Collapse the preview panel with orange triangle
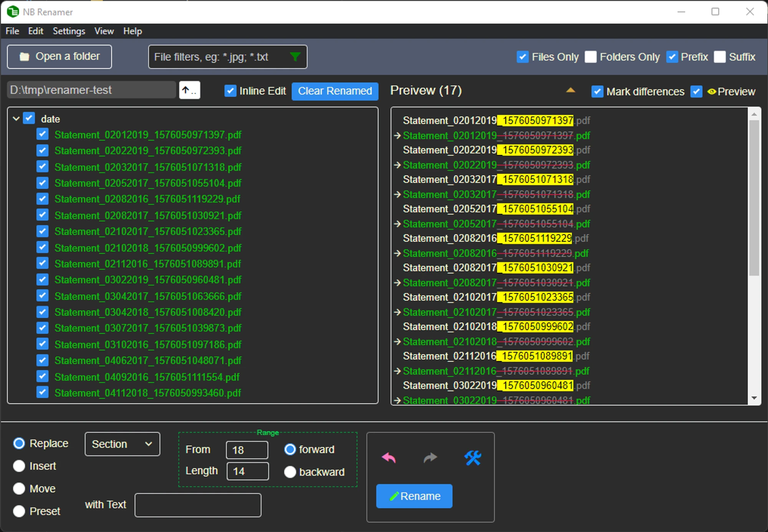The image size is (768, 532). pos(571,90)
